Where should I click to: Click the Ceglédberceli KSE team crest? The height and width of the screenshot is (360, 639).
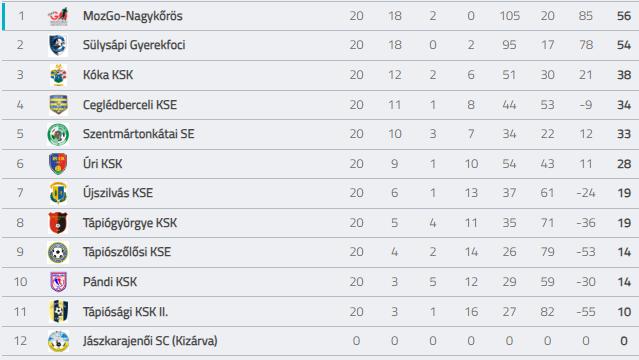tap(58, 105)
